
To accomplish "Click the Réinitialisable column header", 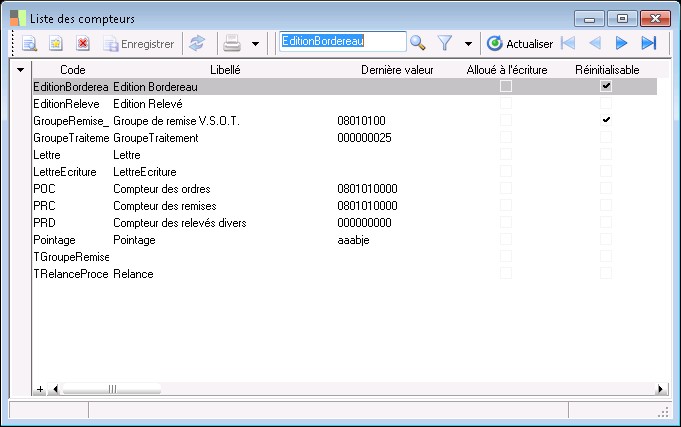I will pos(607,70).
